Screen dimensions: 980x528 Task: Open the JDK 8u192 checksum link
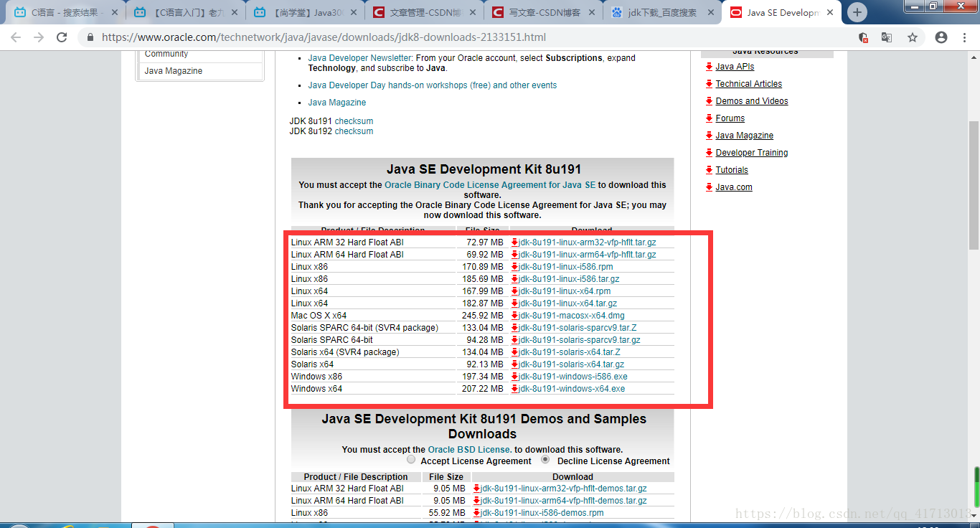click(x=354, y=131)
